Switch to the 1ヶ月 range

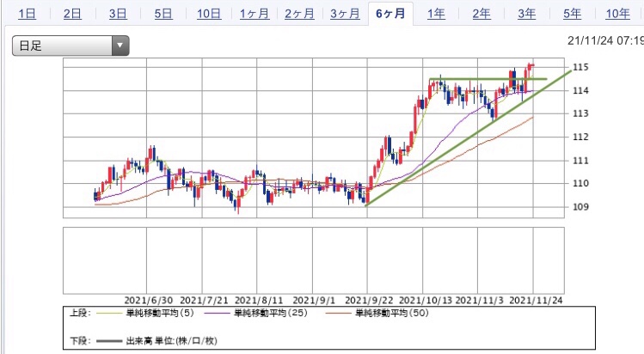(255, 14)
